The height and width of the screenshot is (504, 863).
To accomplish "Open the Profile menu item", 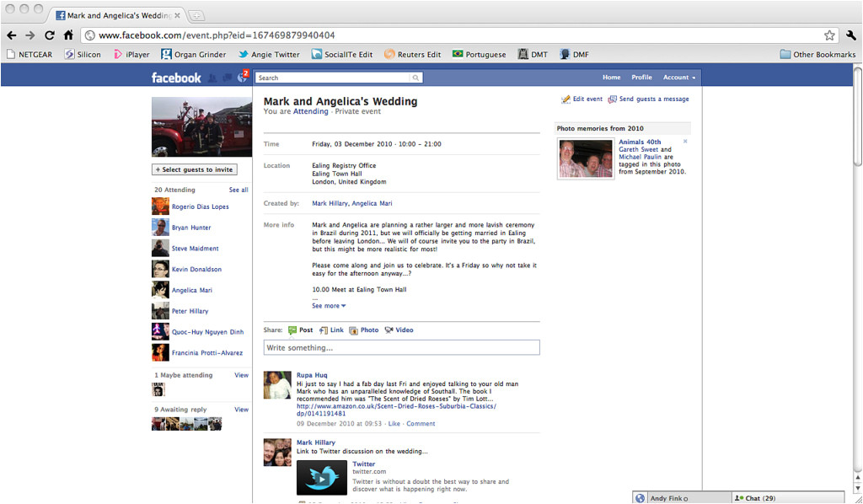I will click(x=641, y=78).
